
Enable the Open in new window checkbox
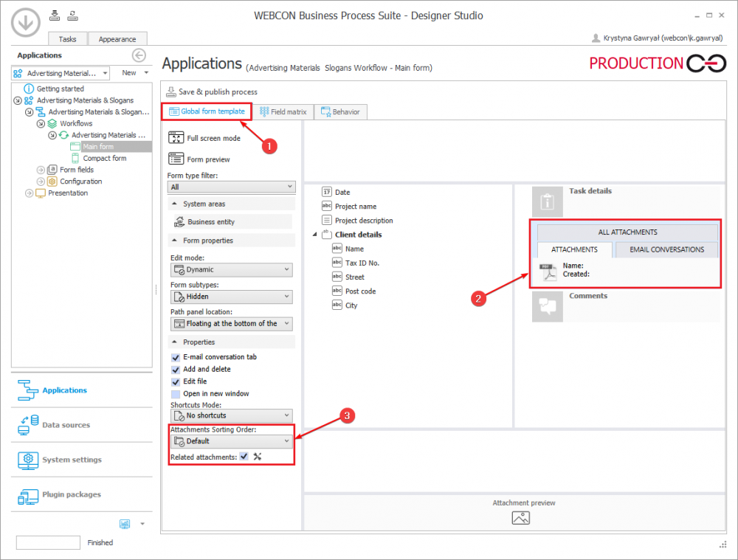[176, 394]
